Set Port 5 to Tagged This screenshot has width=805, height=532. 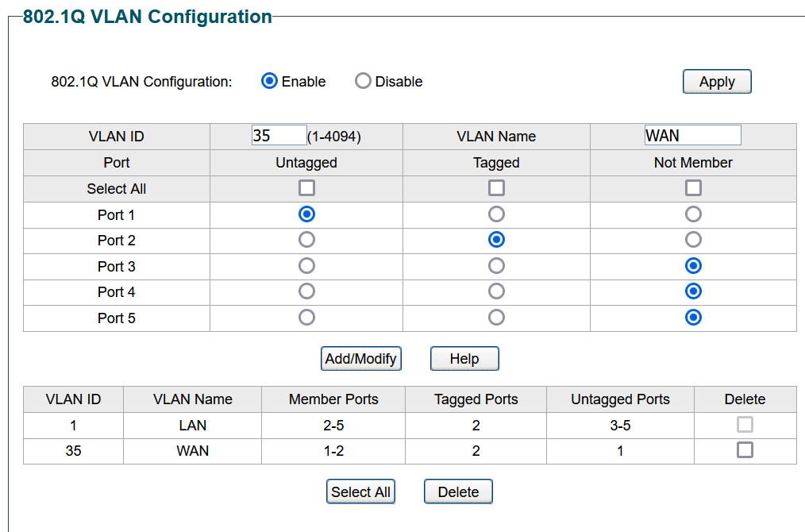coord(496,318)
